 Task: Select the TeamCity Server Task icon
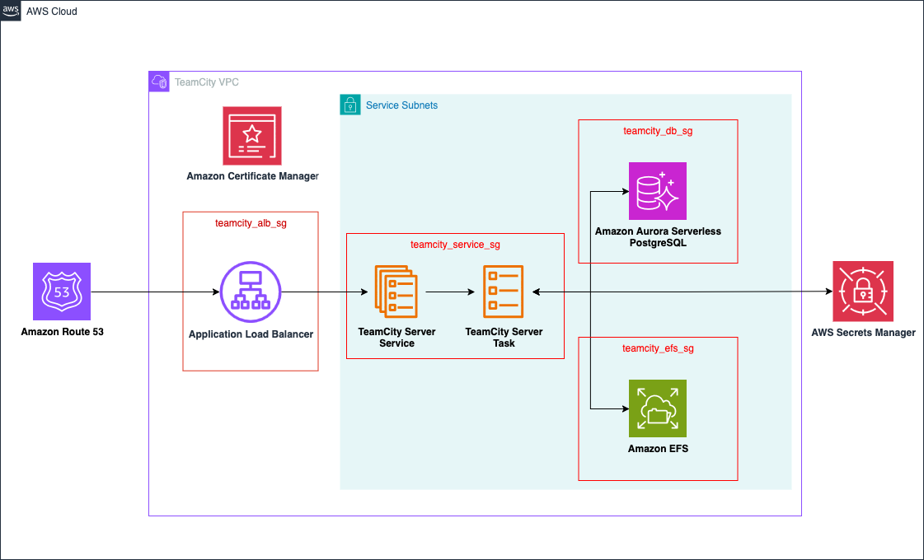click(x=504, y=292)
